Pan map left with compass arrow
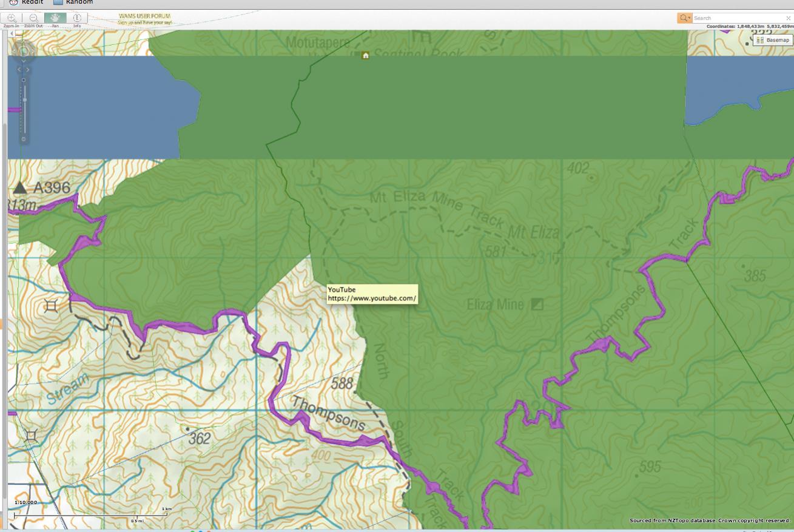The image size is (794, 532). [x=14, y=50]
